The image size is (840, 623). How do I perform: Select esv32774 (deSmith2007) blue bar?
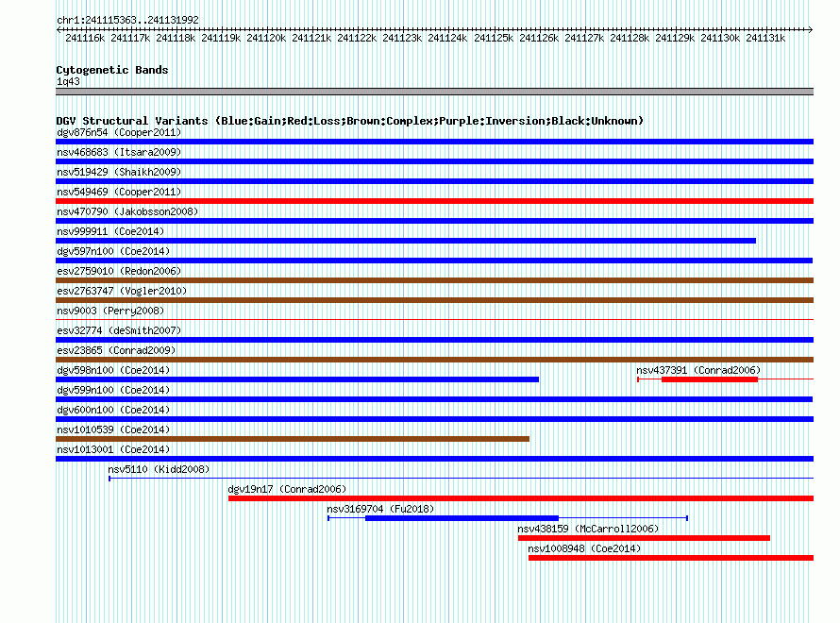[434, 340]
